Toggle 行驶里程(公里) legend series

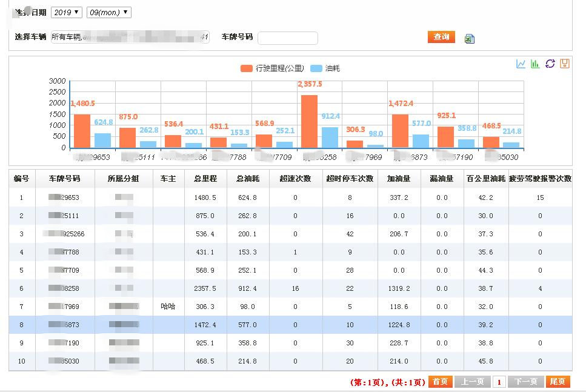click(272, 68)
